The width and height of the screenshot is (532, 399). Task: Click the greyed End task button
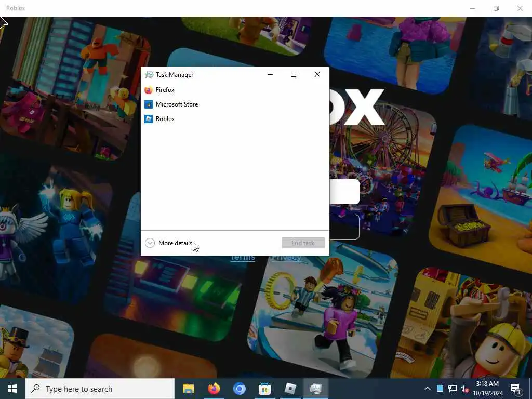(x=303, y=243)
